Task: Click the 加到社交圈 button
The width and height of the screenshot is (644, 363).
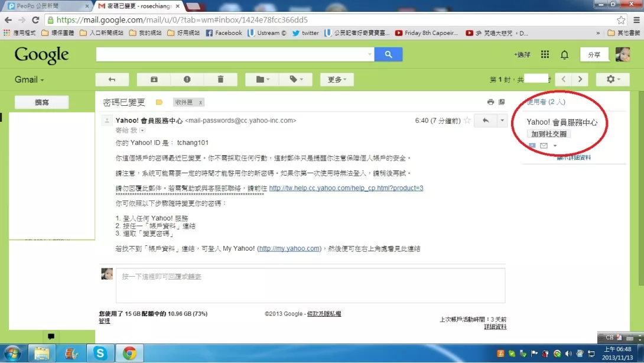Action: pos(549,134)
